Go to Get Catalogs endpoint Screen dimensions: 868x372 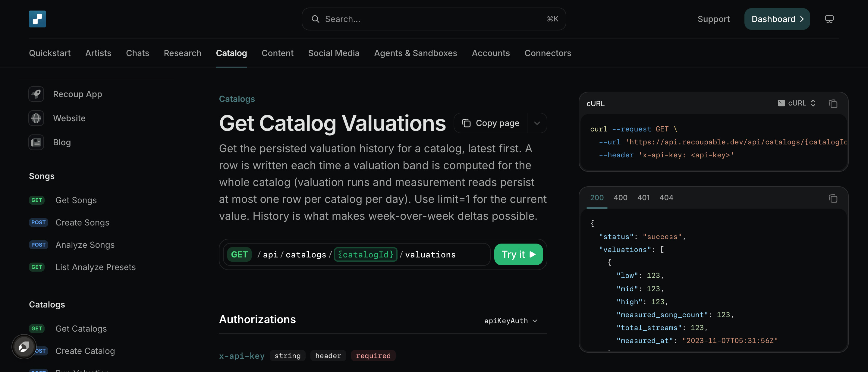81,329
